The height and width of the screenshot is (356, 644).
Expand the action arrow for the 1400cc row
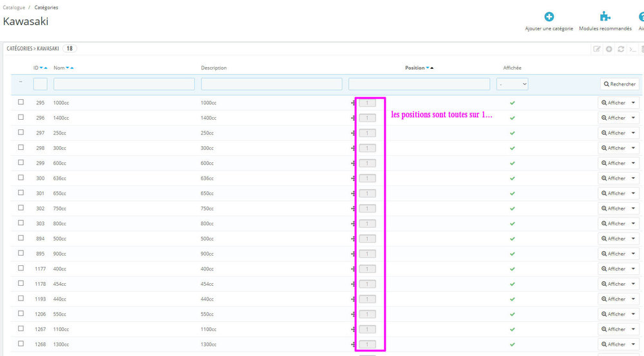(633, 118)
